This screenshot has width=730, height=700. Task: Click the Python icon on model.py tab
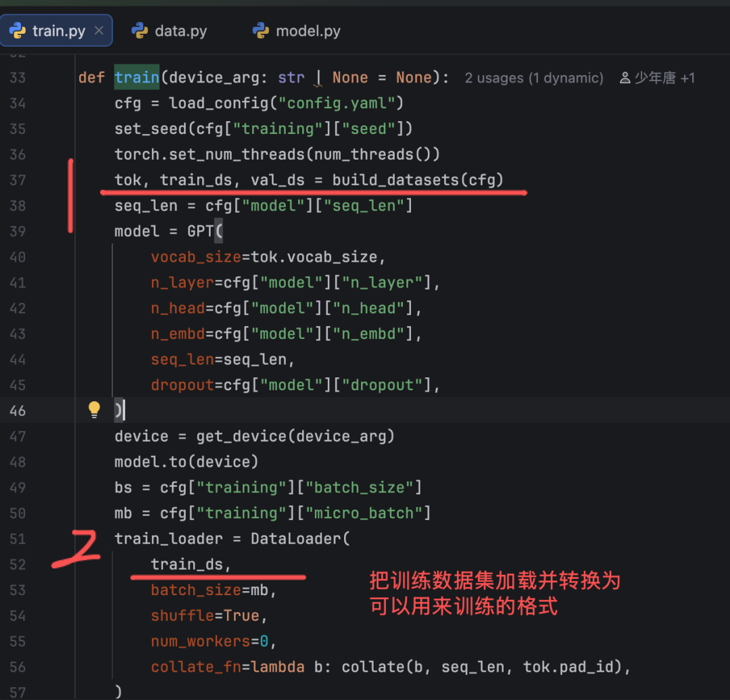[x=260, y=30]
